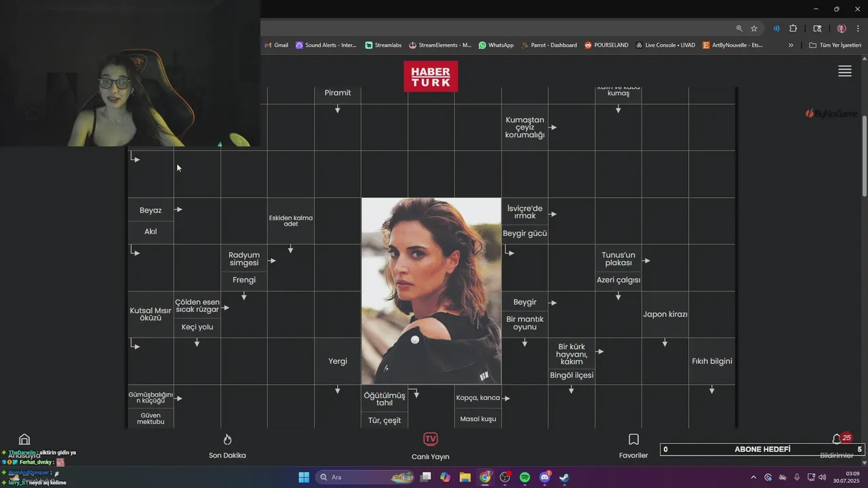The width and height of the screenshot is (868, 488).
Task: Select the 'Eskiden kalma adet' clue
Action: 291,221
